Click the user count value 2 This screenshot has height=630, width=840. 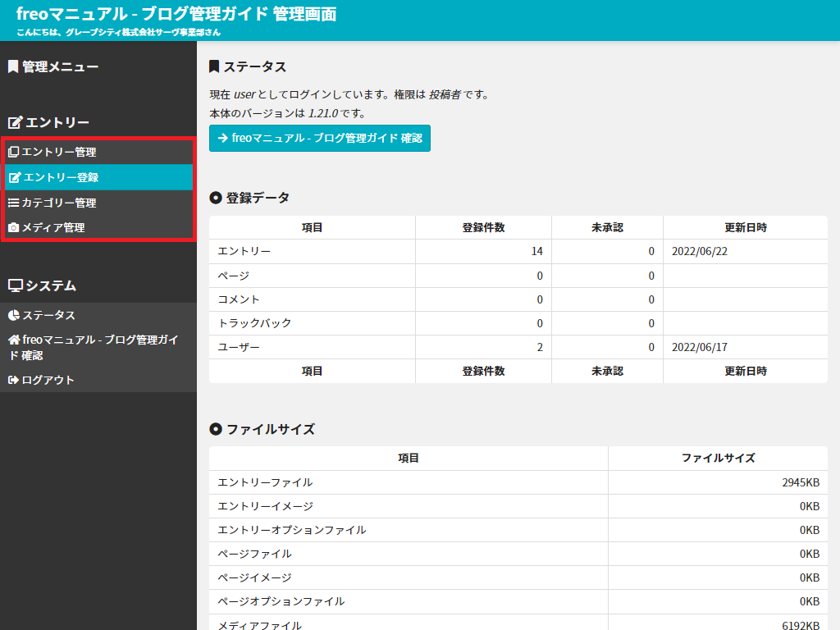pyautogui.click(x=540, y=347)
